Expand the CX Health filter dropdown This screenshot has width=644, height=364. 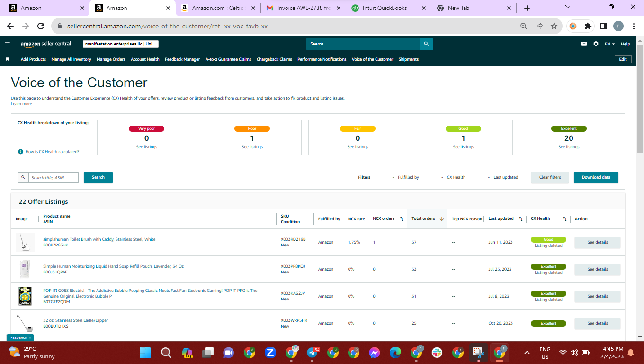point(453,177)
